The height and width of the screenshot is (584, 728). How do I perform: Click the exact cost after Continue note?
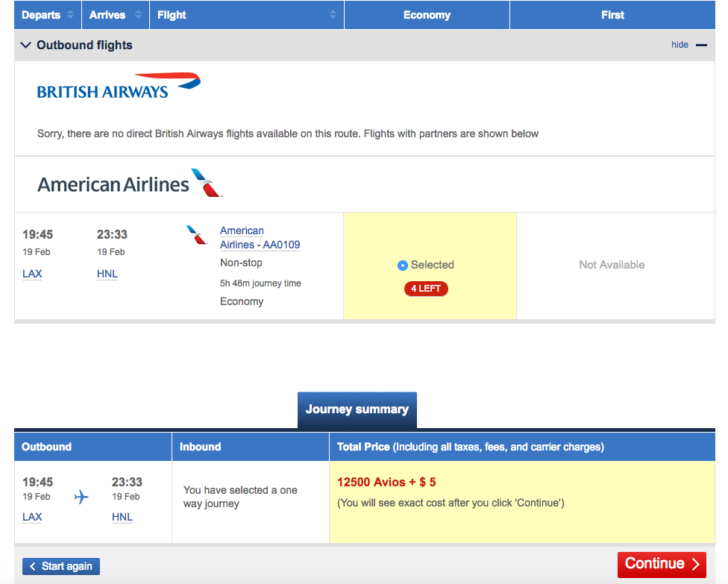pyautogui.click(x=451, y=503)
